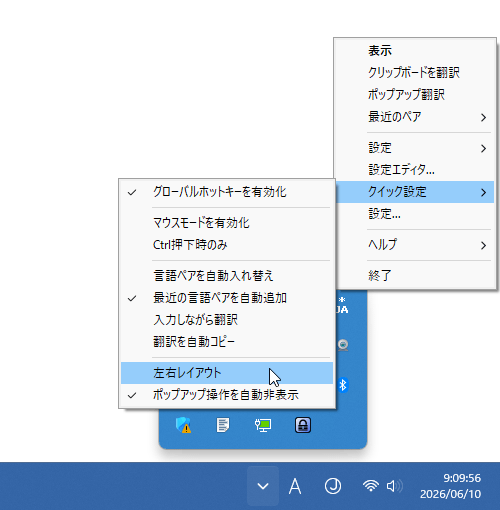Toggle 左右レイアウト option
The image size is (500, 510).
227,373
